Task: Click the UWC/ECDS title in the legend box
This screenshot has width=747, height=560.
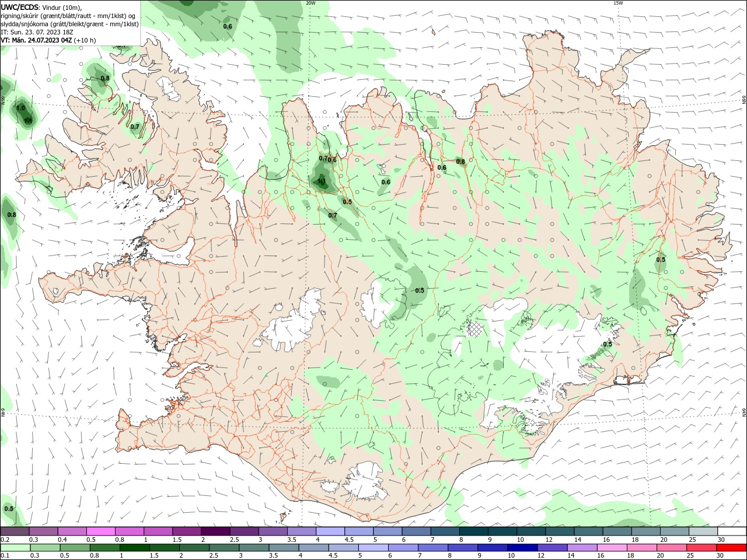Action: coord(20,7)
